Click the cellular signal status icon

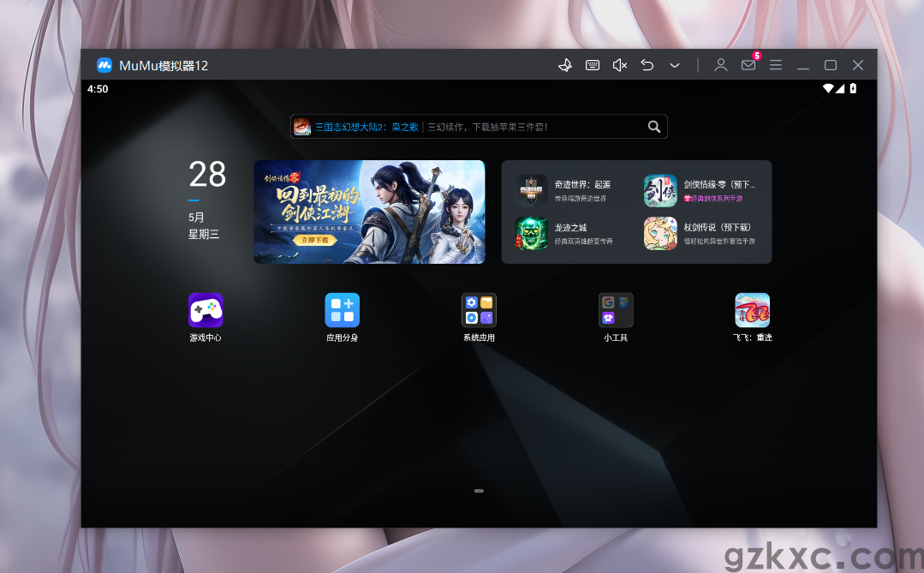(840, 88)
